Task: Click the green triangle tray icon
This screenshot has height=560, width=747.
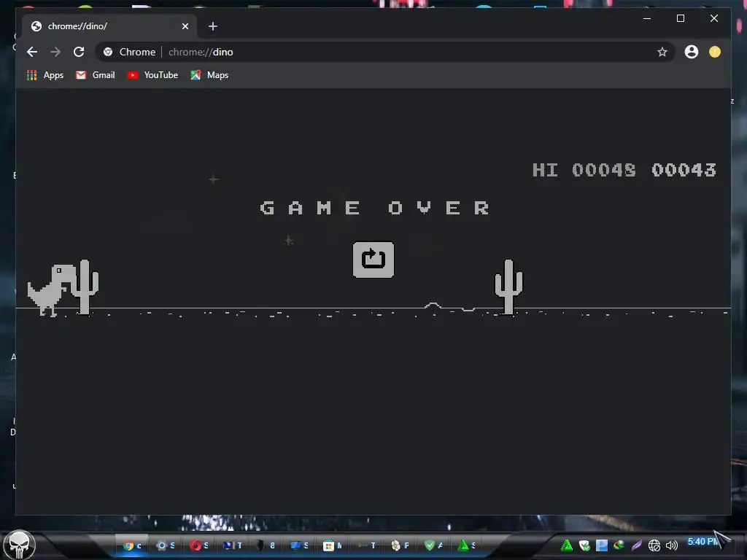Action: coord(566,545)
